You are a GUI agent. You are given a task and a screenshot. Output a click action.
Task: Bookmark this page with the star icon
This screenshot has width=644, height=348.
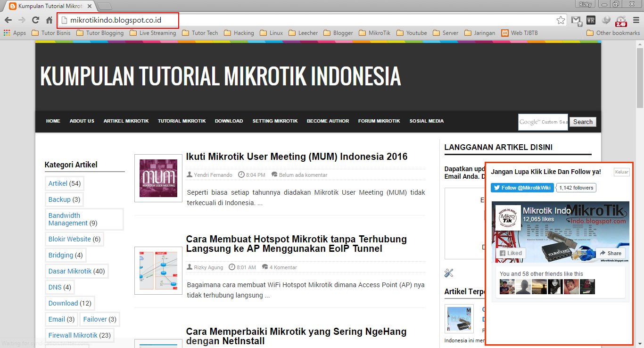tap(561, 20)
